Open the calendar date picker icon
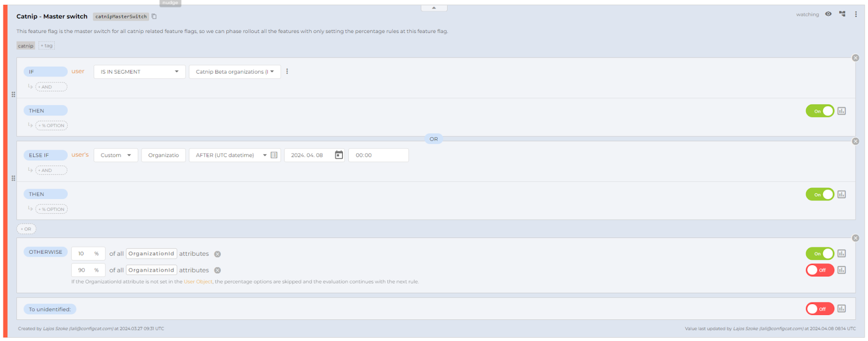This screenshot has width=868, height=341. coord(339,155)
